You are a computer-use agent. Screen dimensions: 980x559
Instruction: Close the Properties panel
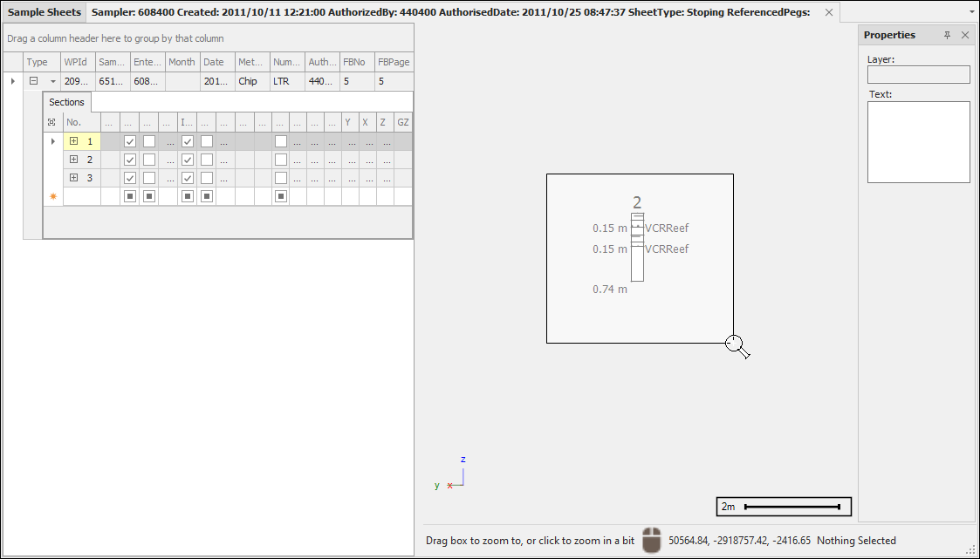click(x=964, y=35)
